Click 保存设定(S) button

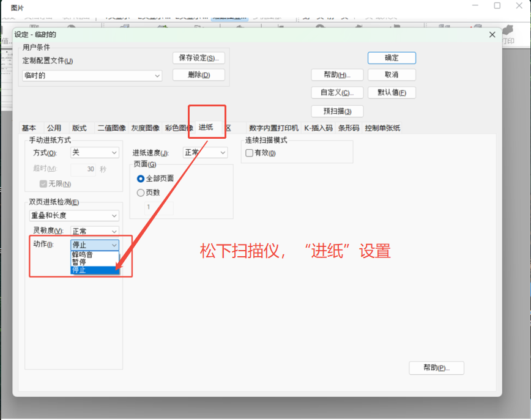point(199,58)
